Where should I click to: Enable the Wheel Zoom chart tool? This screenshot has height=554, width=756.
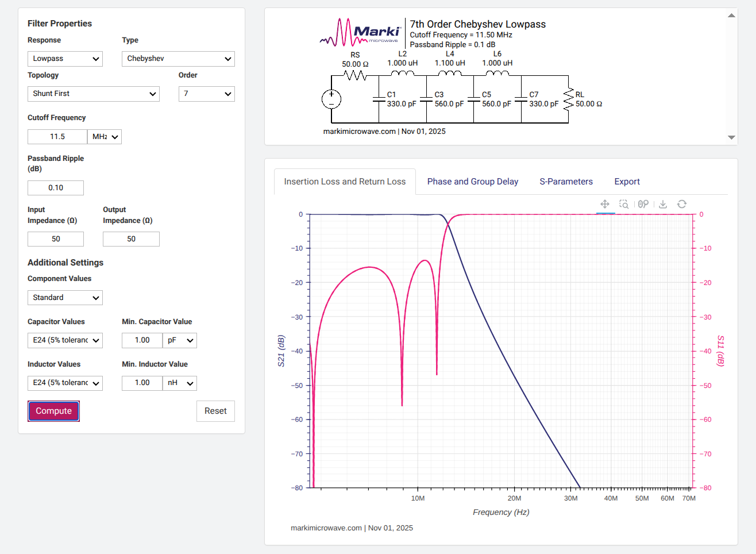click(643, 204)
